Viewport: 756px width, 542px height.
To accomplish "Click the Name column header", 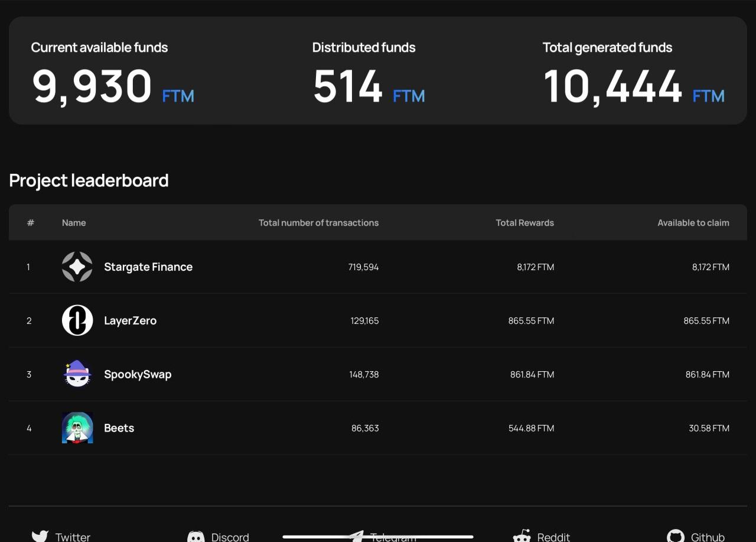I will click(74, 223).
